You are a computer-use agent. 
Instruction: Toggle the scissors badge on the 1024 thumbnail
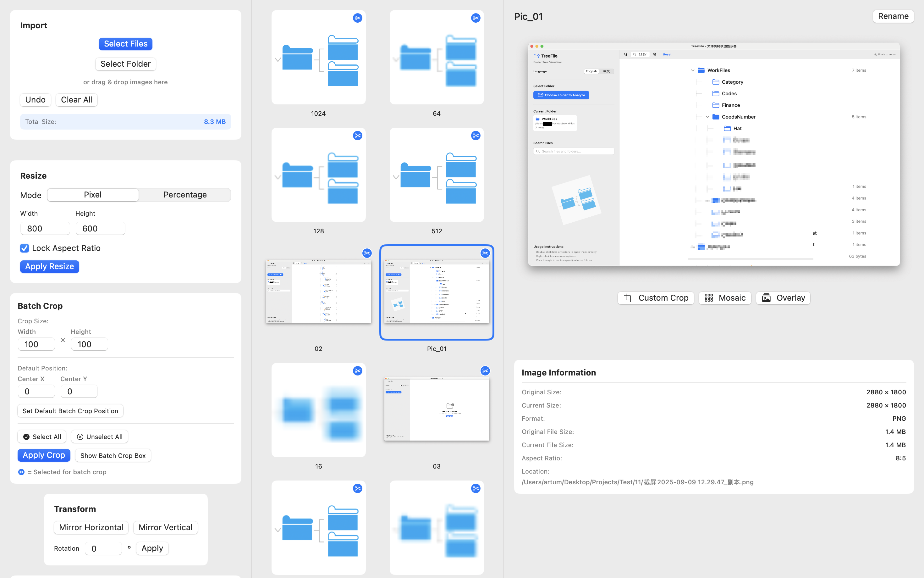(x=357, y=18)
